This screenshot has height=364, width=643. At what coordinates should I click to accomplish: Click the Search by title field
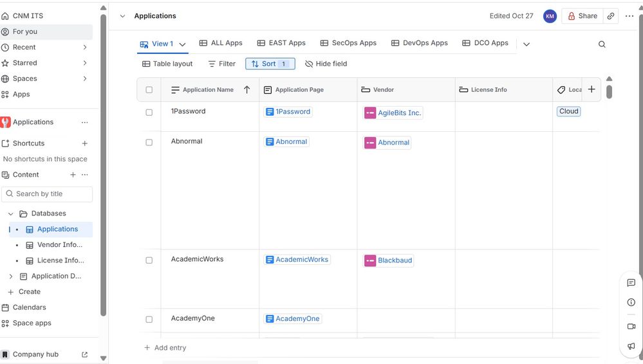point(47,194)
